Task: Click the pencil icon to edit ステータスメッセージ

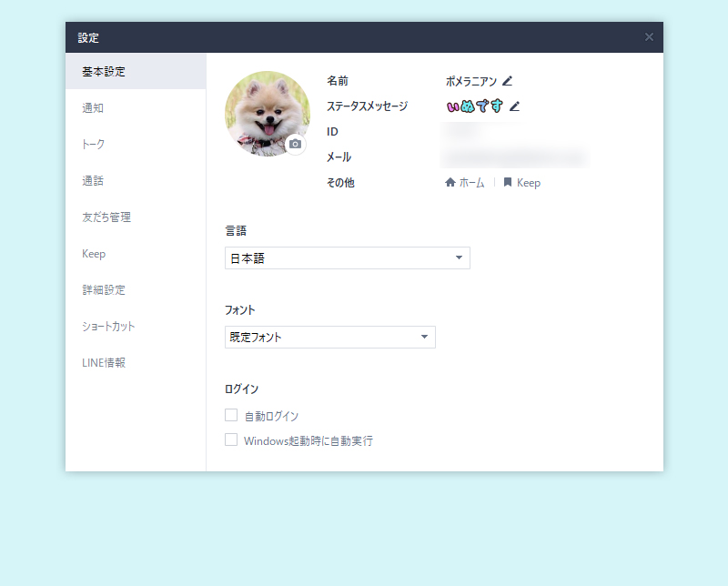Action: pyautogui.click(x=515, y=106)
